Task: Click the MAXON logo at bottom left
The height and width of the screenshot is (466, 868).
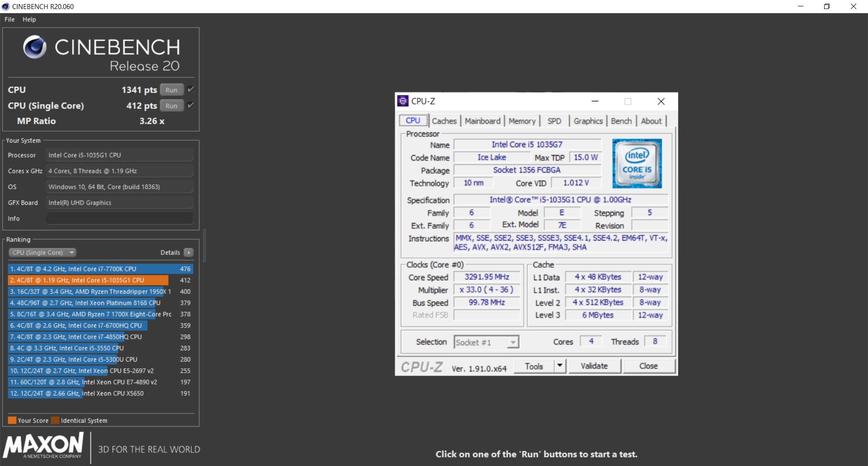Action: coord(43,447)
